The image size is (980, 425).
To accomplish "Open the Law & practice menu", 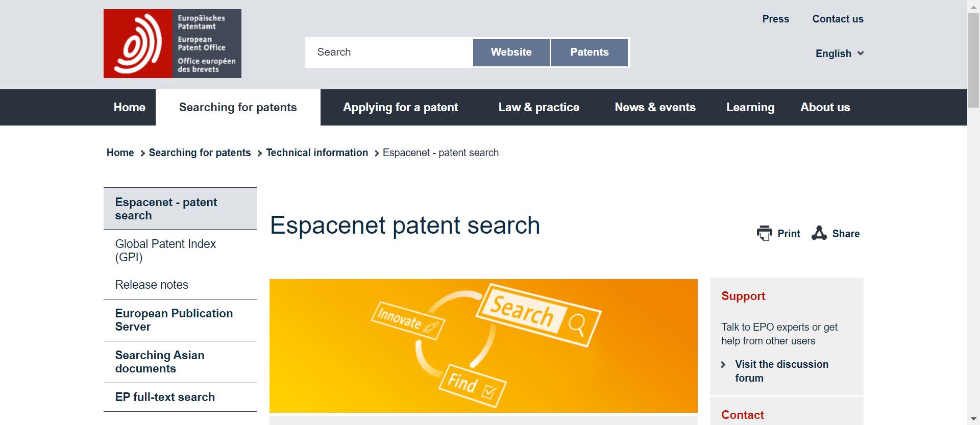I will (539, 107).
